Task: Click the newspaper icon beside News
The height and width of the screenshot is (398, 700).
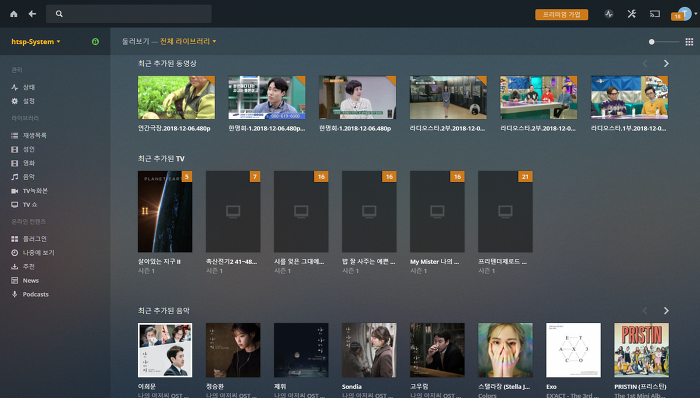Action: pos(15,280)
